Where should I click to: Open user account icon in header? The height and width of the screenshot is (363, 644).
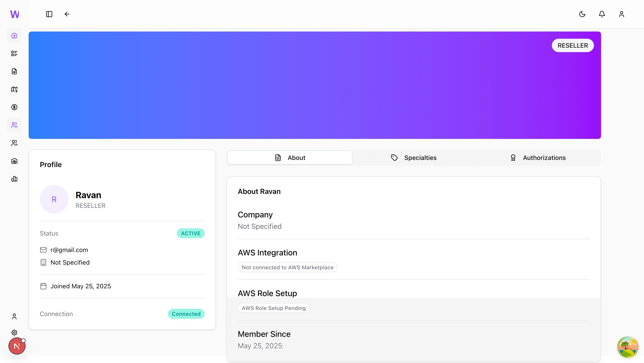coord(621,14)
